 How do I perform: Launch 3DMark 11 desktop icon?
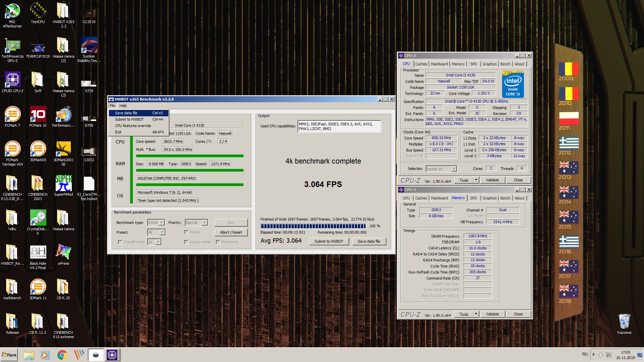pos(38,289)
